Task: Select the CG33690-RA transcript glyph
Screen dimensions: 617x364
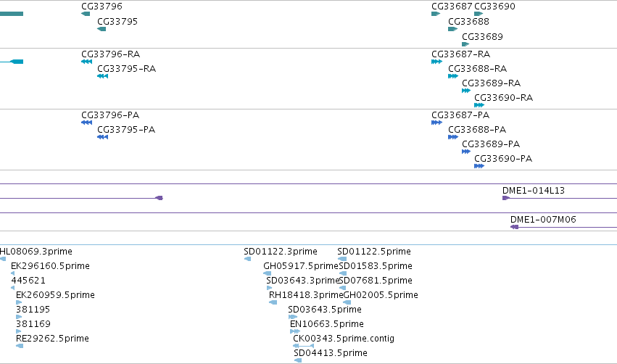Action: [x=479, y=105]
